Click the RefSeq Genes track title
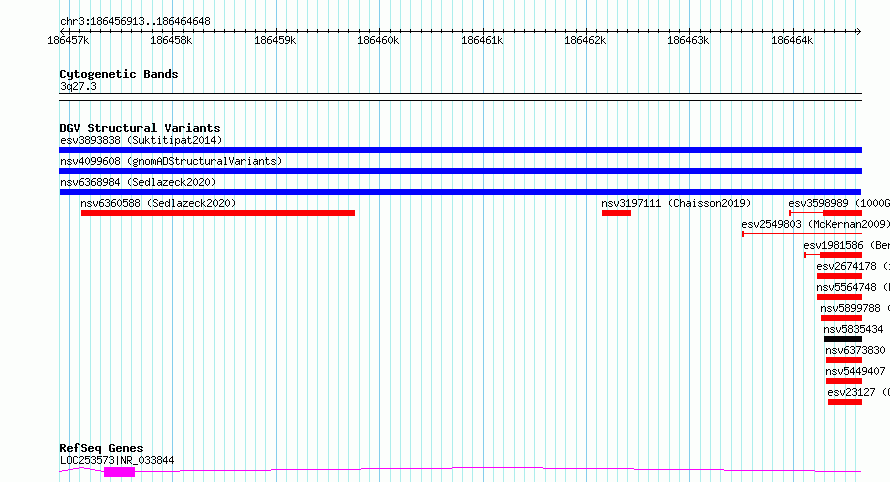This screenshot has width=890, height=482. (101, 448)
